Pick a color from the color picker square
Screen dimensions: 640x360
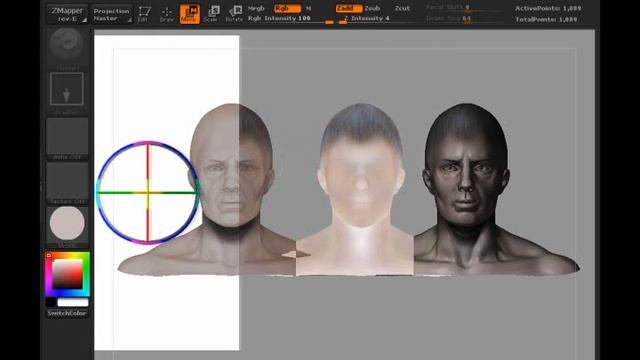[x=67, y=274]
